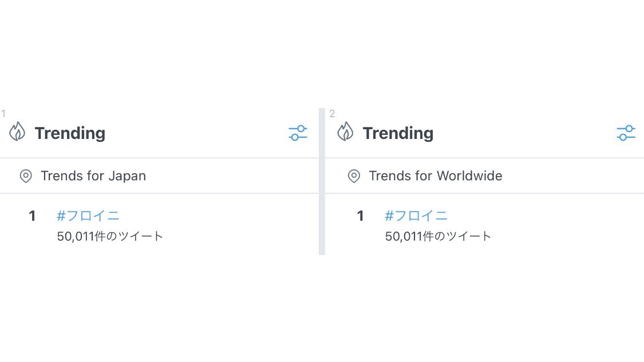Image resolution: width=644 pixels, height=362 pixels.
Task: Click the column number 2 drag handle
Action: pyautogui.click(x=332, y=114)
